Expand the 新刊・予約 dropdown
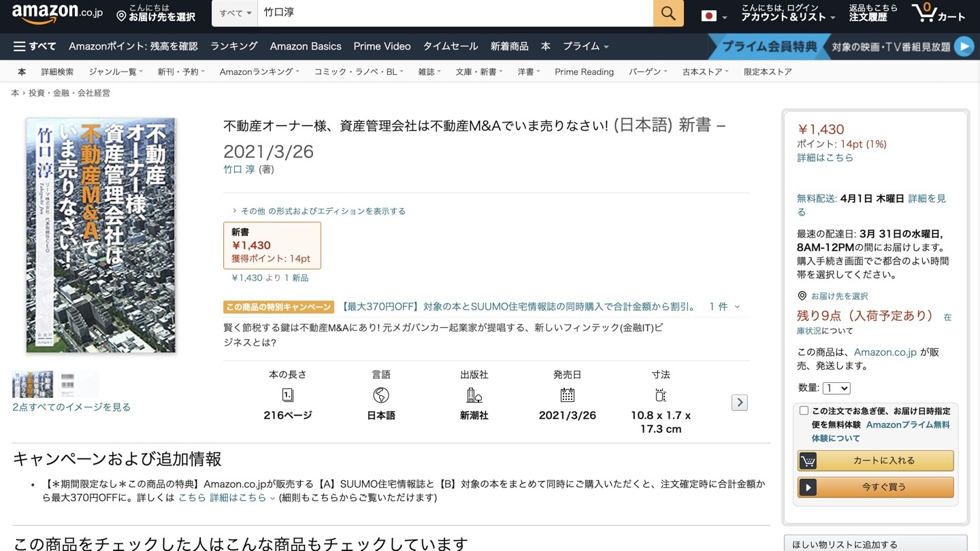The image size is (980, 551). click(x=181, y=72)
